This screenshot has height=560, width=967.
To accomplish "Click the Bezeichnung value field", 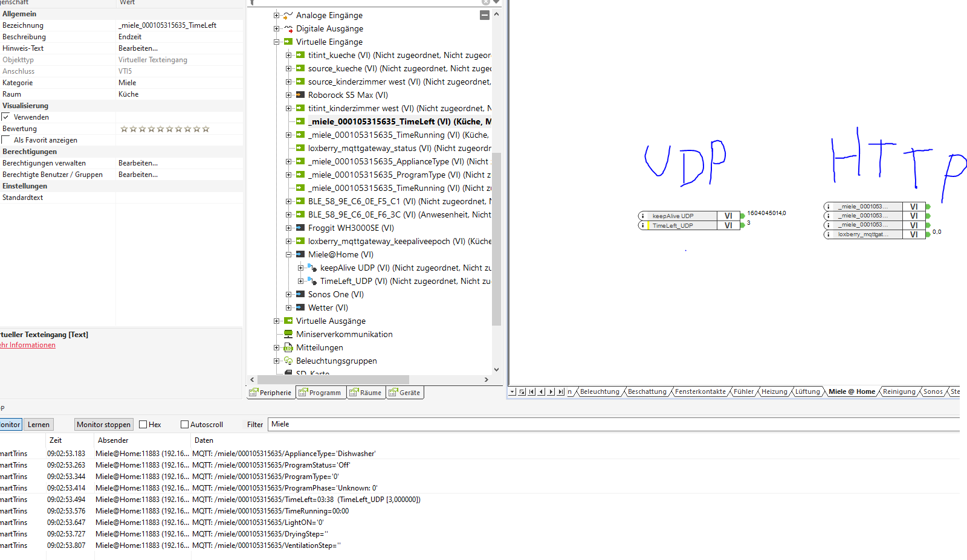I will [x=179, y=25].
